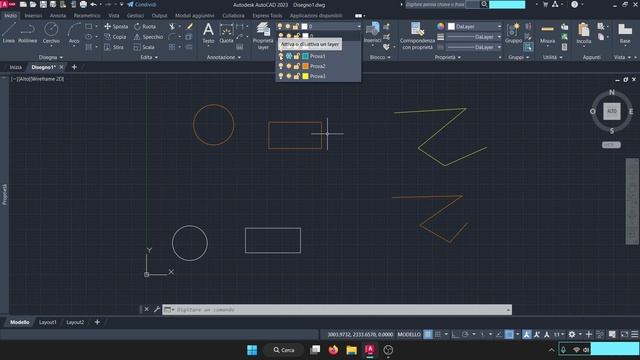Click the MODELLO status bar button

[x=409, y=334]
